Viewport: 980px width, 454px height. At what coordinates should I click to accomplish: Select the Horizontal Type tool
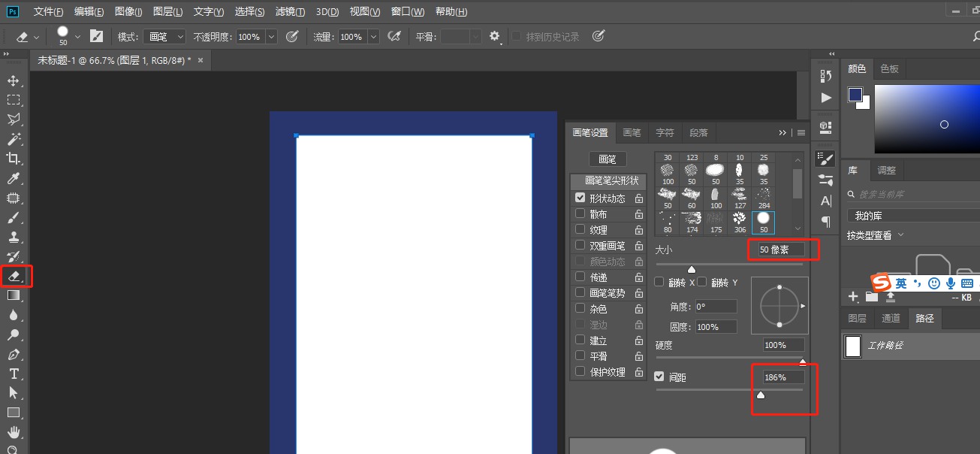14,374
